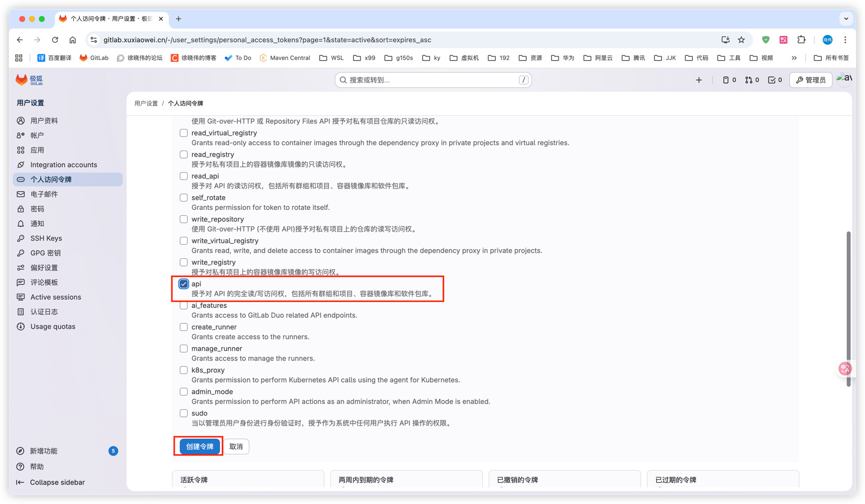The image size is (865, 504).
Task: Tick the sudo scope checkbox
Action: tap(183, 413)
